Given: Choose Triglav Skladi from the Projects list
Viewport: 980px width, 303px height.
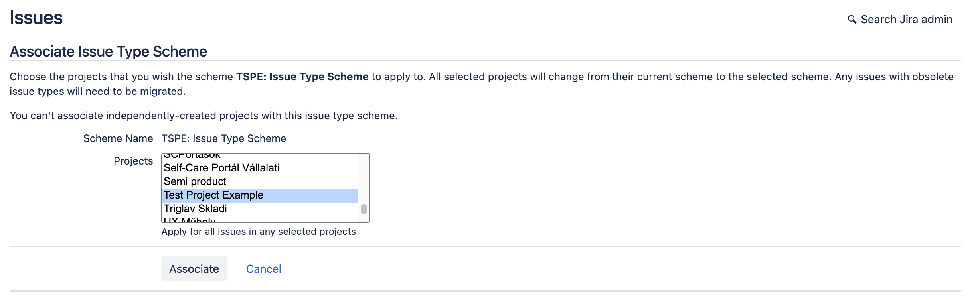Looking at the screenshot, I should tap(195, 209).
